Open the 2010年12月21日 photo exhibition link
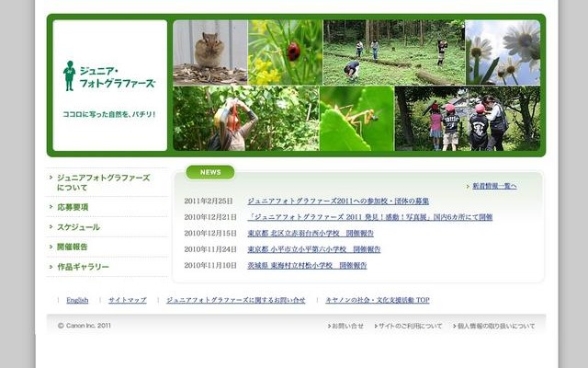 369,217
